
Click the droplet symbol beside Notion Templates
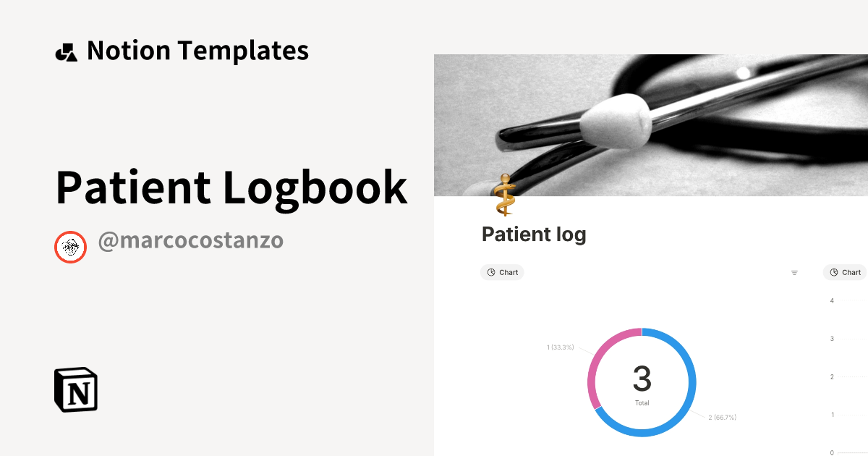67,51
